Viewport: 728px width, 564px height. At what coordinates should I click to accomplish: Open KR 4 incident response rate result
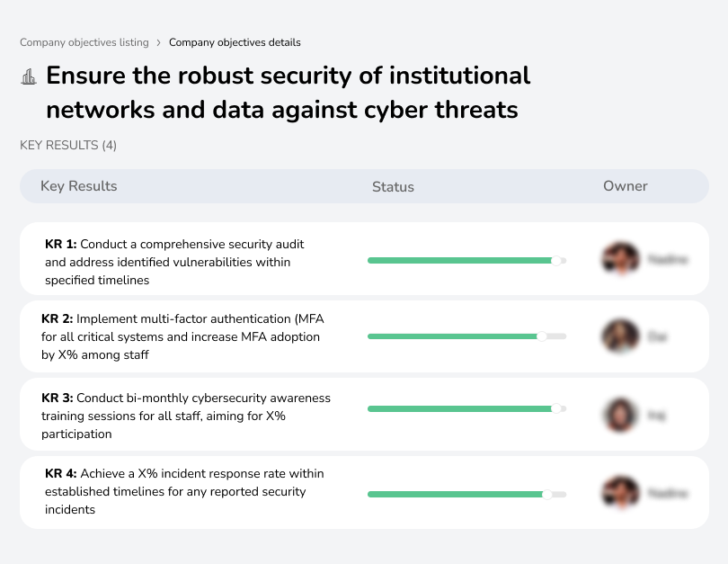coord(184,491)
